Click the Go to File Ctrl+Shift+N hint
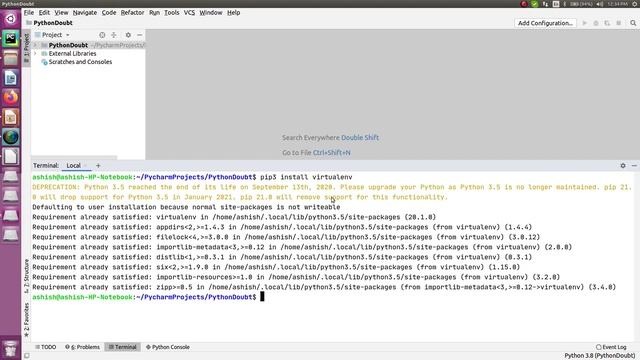This screenshot has width=640, height=360. coord(316,153)
